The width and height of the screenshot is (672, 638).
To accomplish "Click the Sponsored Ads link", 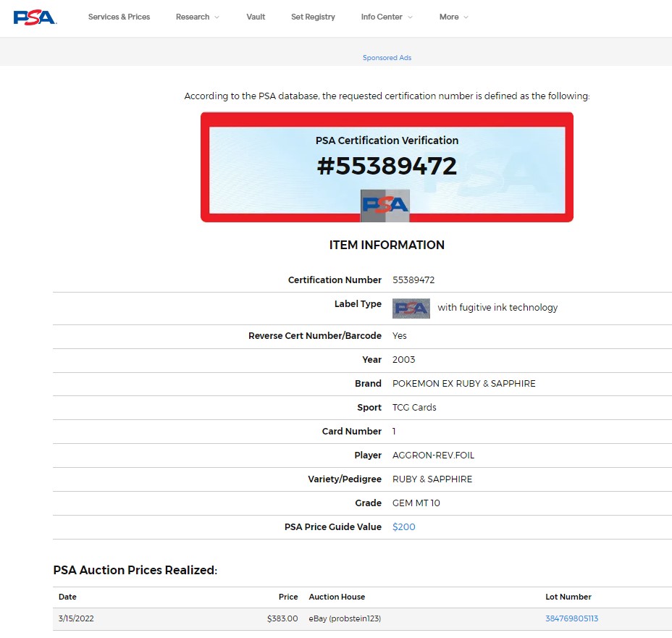I will tap(387, 58).
